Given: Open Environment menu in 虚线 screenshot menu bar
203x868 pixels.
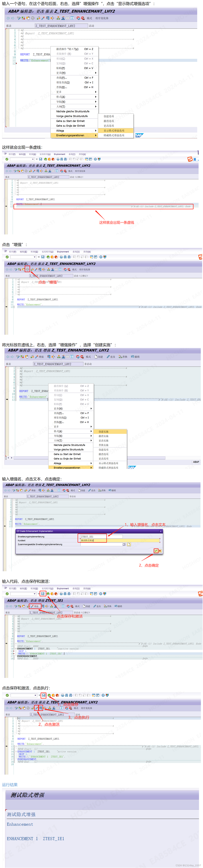Looking at the screenshot, I should pos(60,154).
